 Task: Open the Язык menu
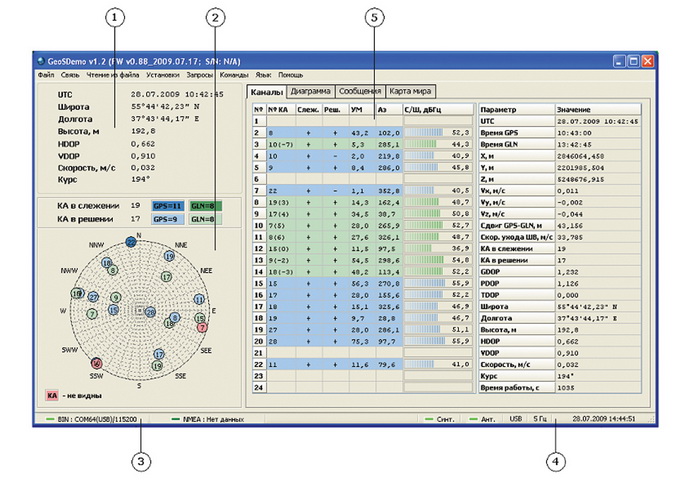point(263,75)
